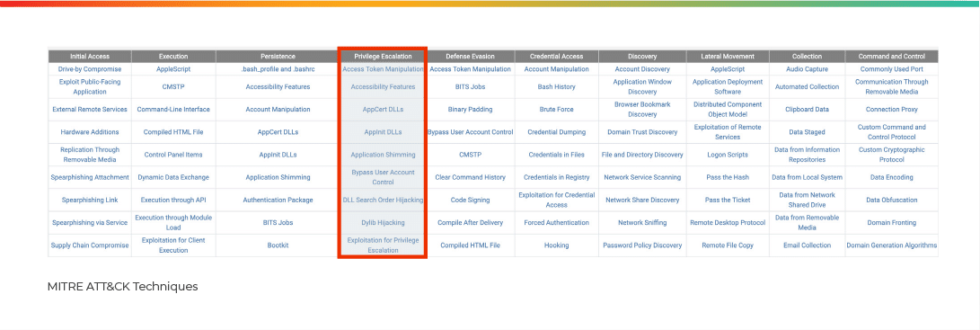The height and width of the screenshot is (330, 980).
Task: Open Remote Desktop Protocol technique
Action: coord(728,222)
